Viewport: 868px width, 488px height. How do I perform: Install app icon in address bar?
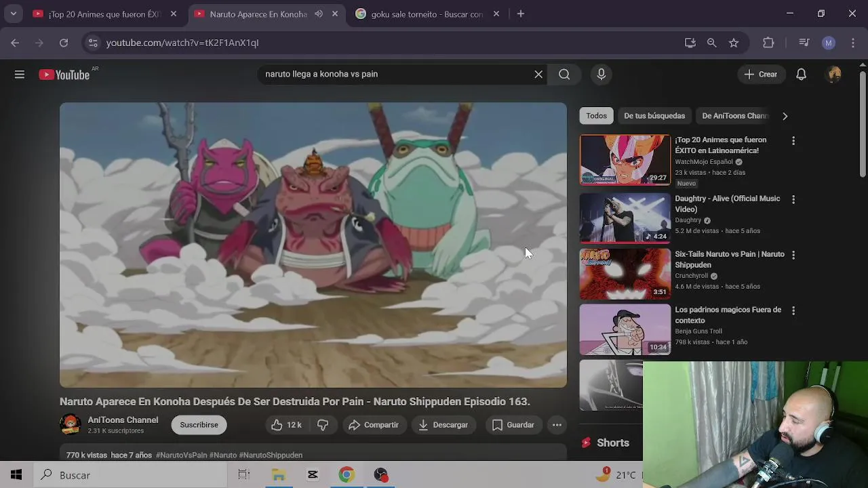click(x=690, y=43)
